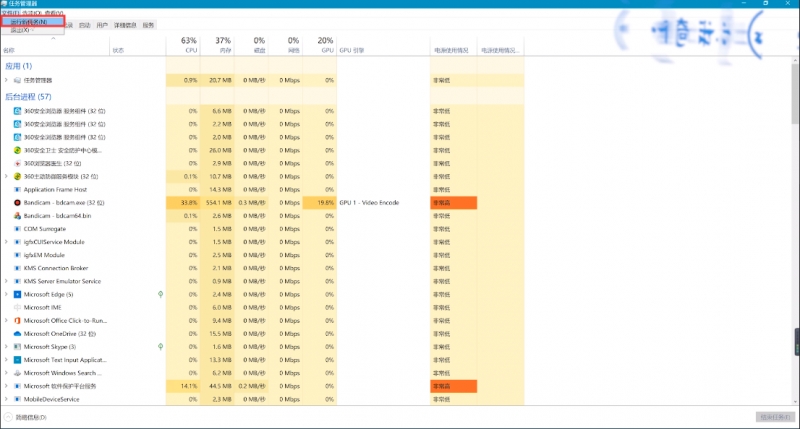Sort by the CPU column header
Screen dimensions: 800x429
[183, 45]
